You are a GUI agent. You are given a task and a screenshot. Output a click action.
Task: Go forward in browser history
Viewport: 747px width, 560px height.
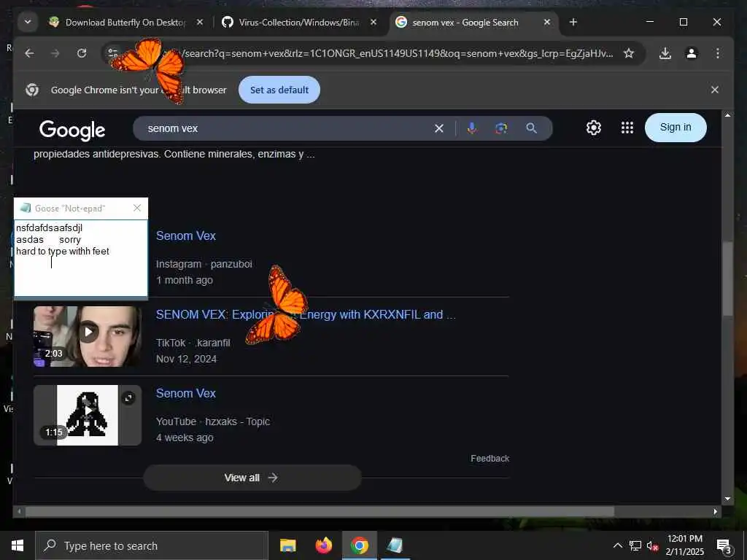(x=55, y=53)
